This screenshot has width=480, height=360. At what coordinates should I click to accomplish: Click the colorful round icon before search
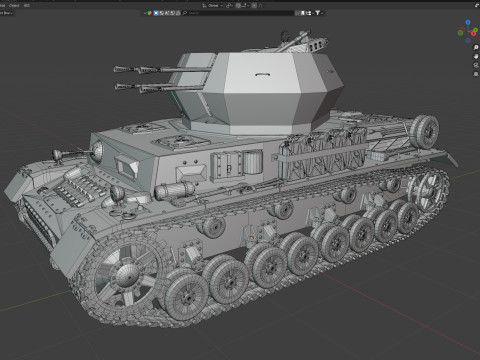(150, 13)
